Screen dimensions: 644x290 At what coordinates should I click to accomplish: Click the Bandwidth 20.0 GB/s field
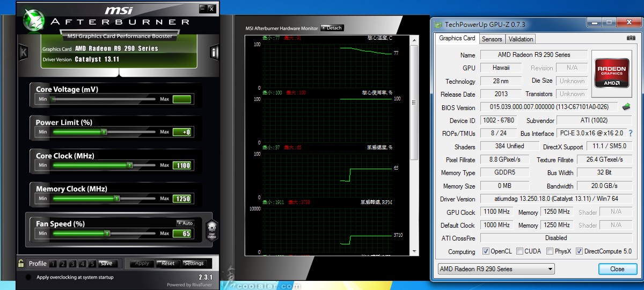click(604, 186)
